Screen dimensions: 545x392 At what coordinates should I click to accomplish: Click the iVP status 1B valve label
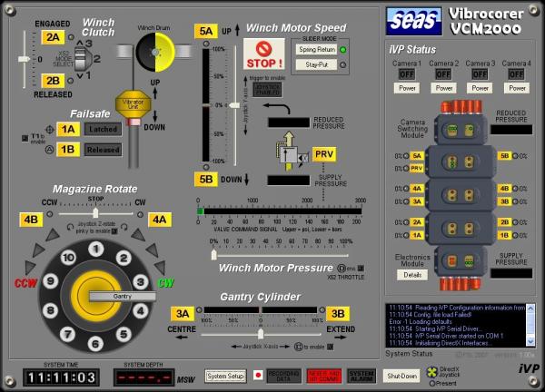pos(505,235)
